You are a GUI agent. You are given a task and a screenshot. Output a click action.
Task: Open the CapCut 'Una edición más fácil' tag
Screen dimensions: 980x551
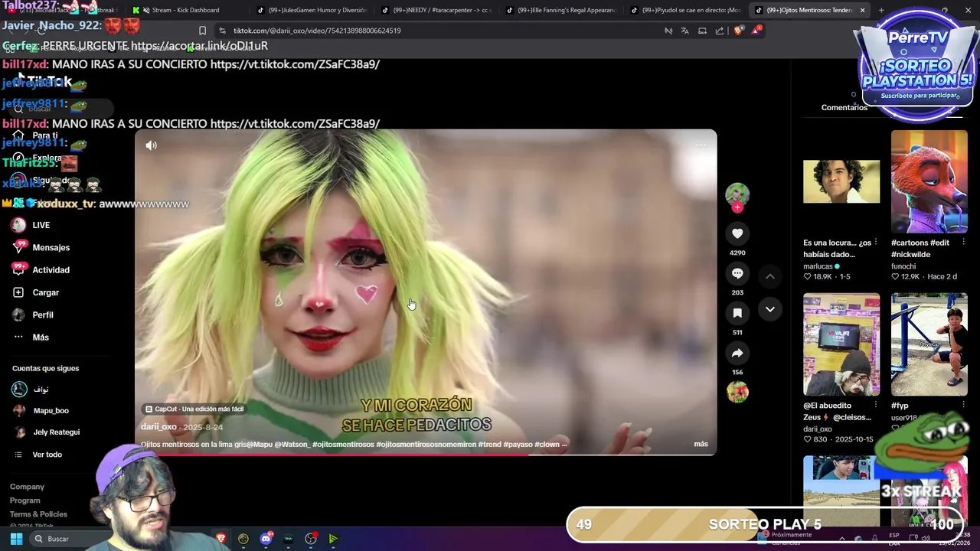tap(194, 409)
